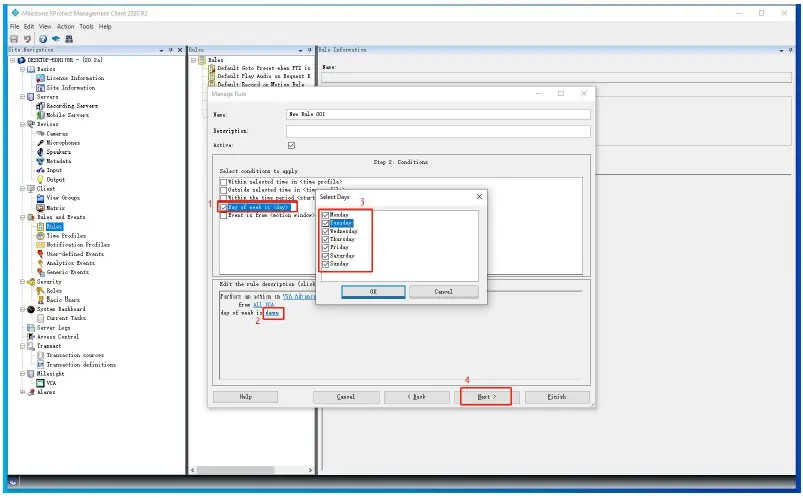This screenshot has width=803, height=498.
Task: Open the View Groups folder icon
Action: point(40,198)
